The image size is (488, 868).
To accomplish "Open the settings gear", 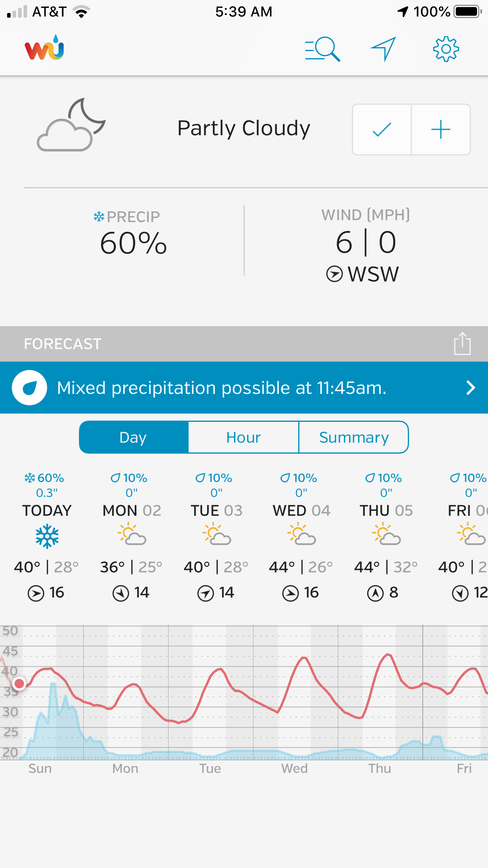I will click(446, 49).
